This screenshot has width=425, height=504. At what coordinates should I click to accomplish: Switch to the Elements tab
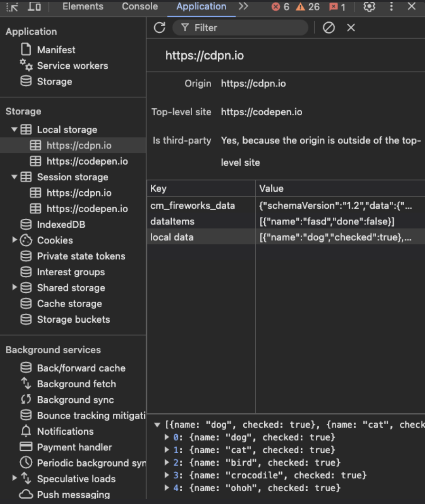coord(83,7)
